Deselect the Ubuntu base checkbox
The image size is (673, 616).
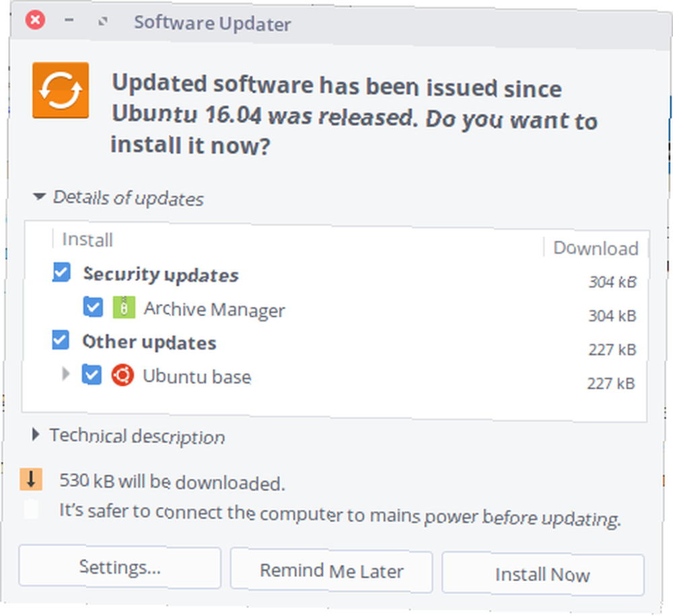pos(92,375)
